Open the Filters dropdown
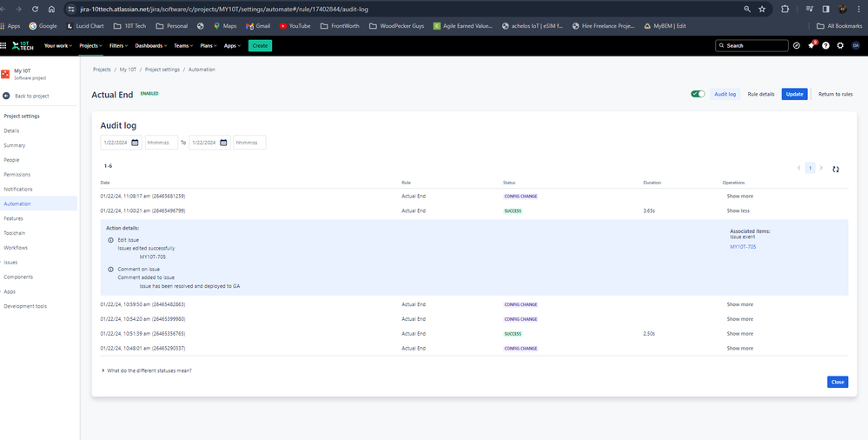868x440 pixels. [x=118, y=45]
